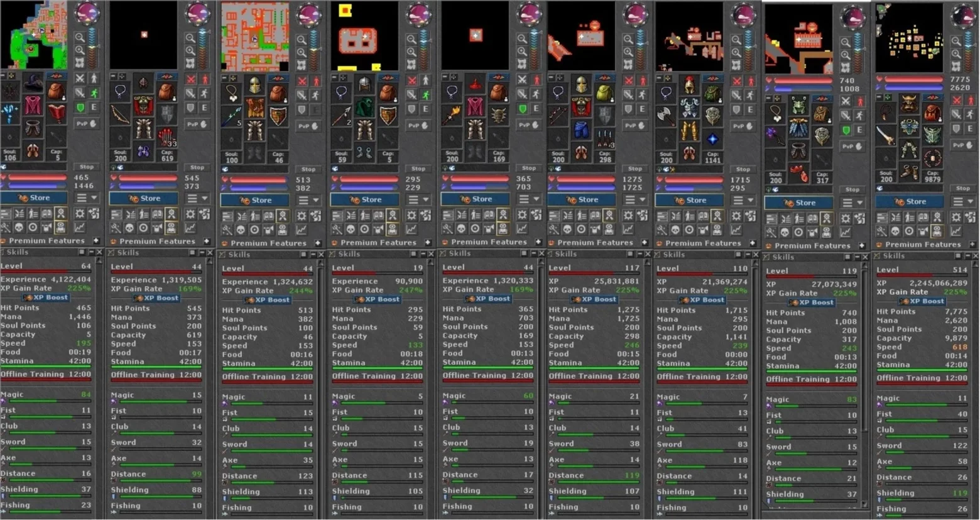This screenshot has height=520, width=980.
Task: Open Skills panel menu in Cap 46 panel
Action: coord(303,255)
